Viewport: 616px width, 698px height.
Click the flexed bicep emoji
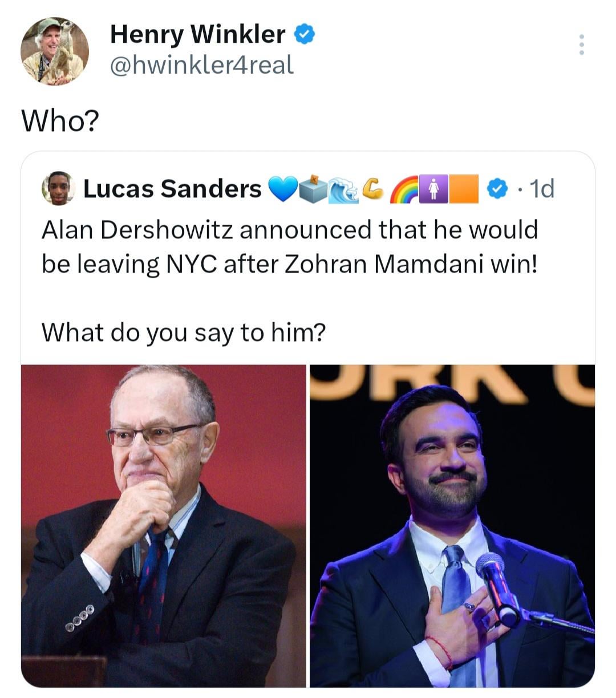pyautogui.click(x=372, y=188)
